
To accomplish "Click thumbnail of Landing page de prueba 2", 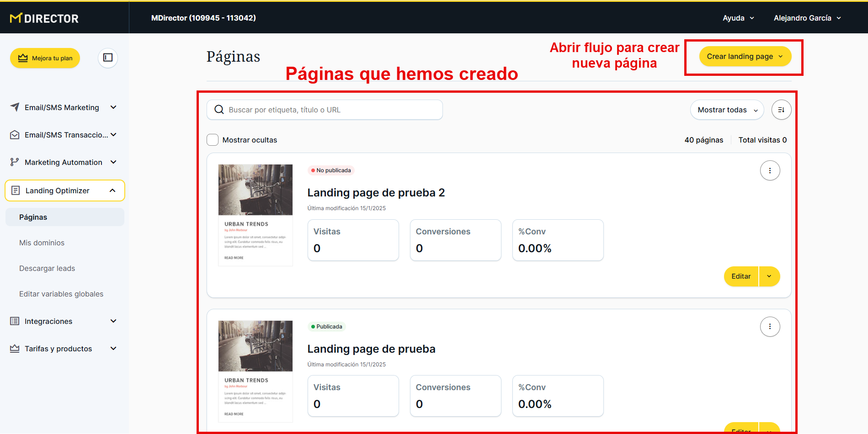I will (256, 215).
